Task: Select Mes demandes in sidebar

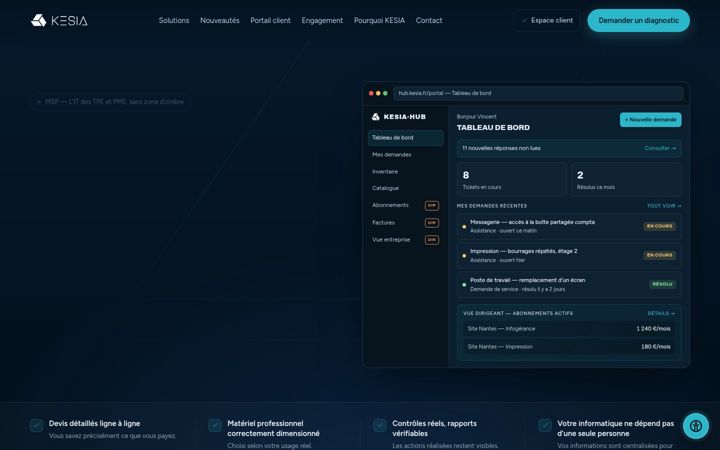Action: pos(392,155)
